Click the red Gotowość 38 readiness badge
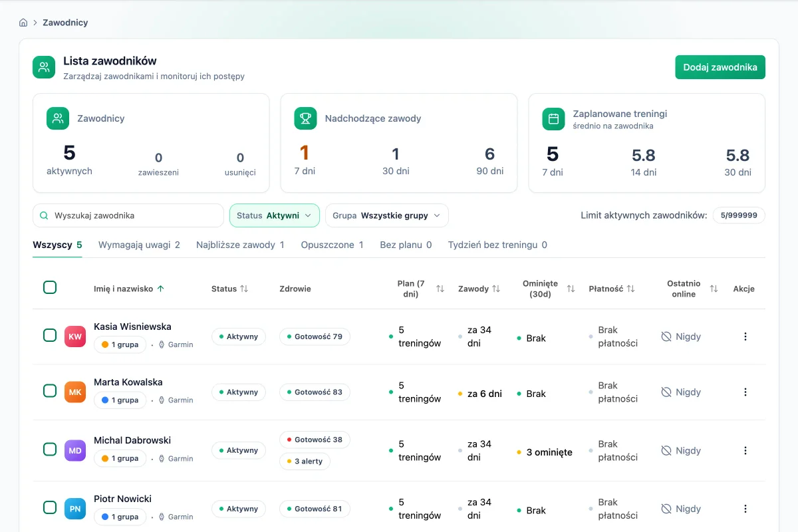798x532 pixels. pos(315,440)
